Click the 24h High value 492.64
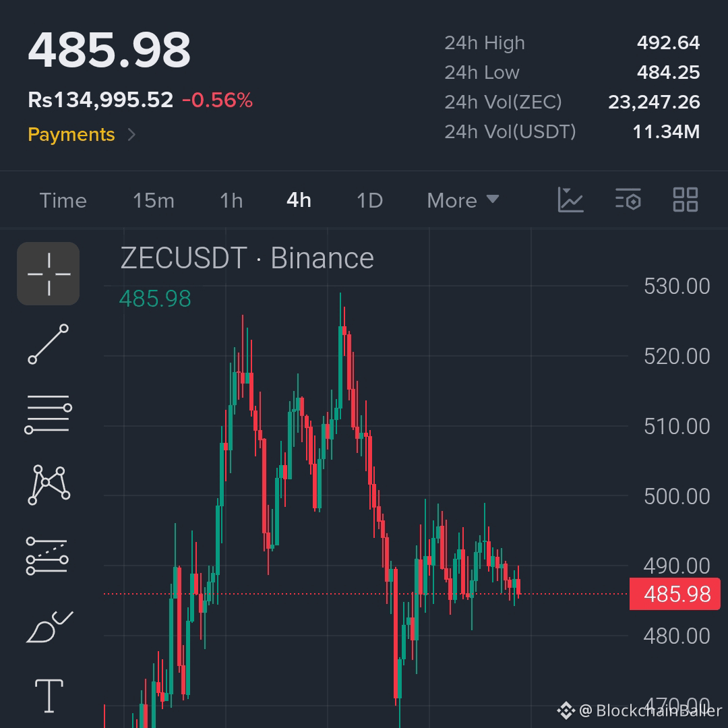 tap(668, 42)
